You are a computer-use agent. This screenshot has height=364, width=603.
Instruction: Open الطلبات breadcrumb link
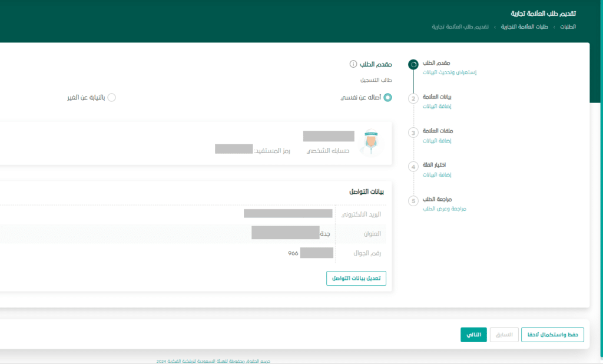(567, 27)
